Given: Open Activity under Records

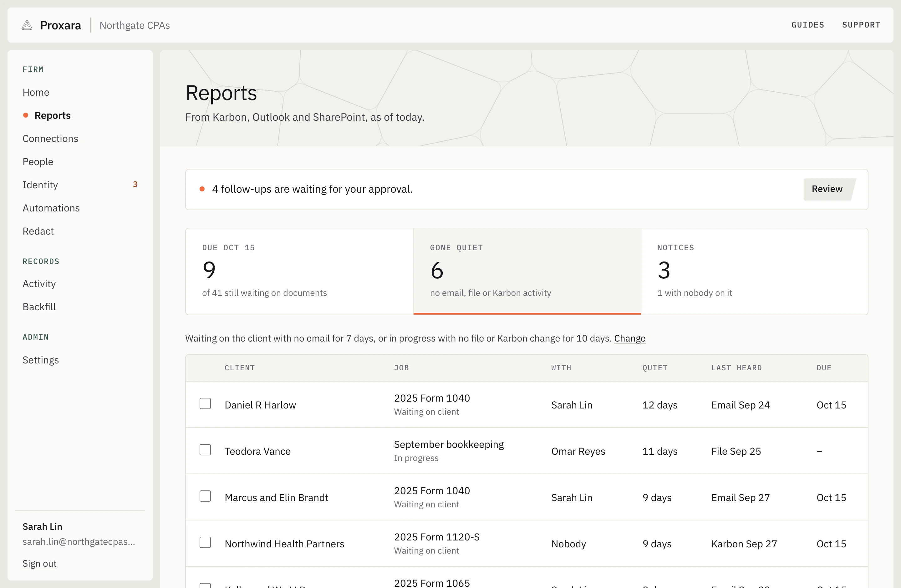Looking at the screenshot, I should (39, 283).
